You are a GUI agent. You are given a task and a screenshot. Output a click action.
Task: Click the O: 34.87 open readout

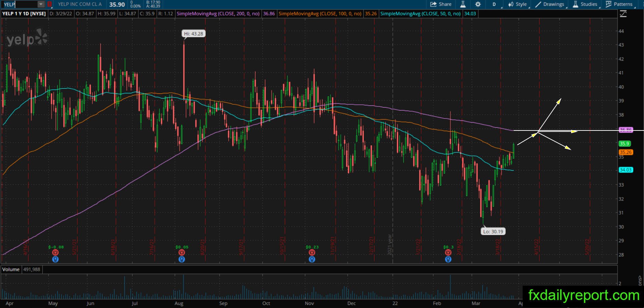(85, 14)
